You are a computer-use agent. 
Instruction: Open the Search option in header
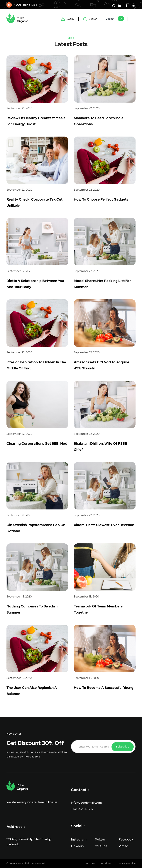coord(90,19)
